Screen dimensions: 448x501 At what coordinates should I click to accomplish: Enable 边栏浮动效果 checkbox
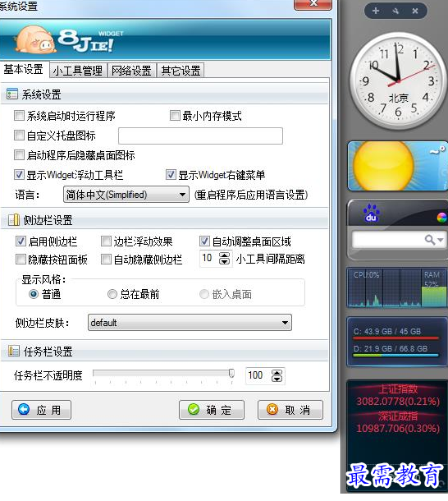coord(106,241)
